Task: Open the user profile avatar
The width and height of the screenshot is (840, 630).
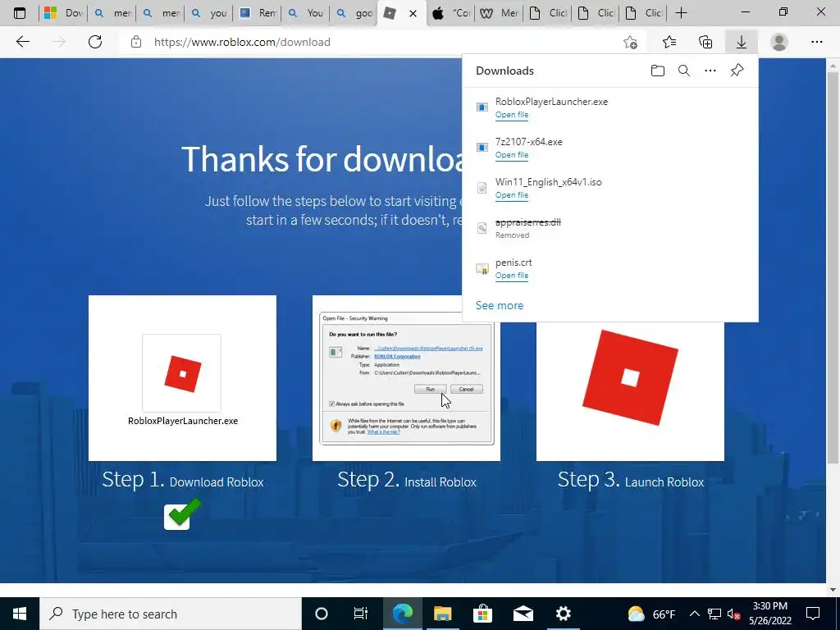Action: (x=779, y=42)
